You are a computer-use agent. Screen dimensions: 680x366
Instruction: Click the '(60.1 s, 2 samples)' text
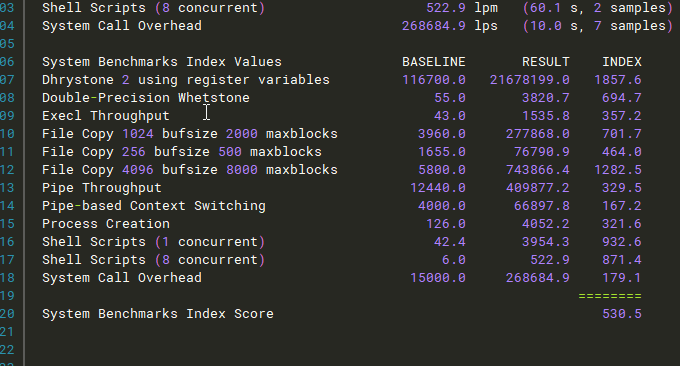click(x=598, y=8)
